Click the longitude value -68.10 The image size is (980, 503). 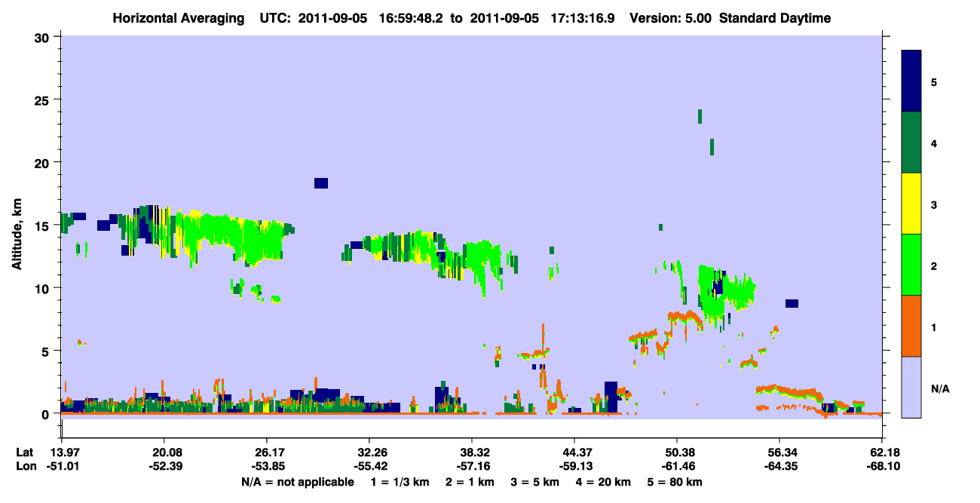pyautogui.click(x=882, y=466)
